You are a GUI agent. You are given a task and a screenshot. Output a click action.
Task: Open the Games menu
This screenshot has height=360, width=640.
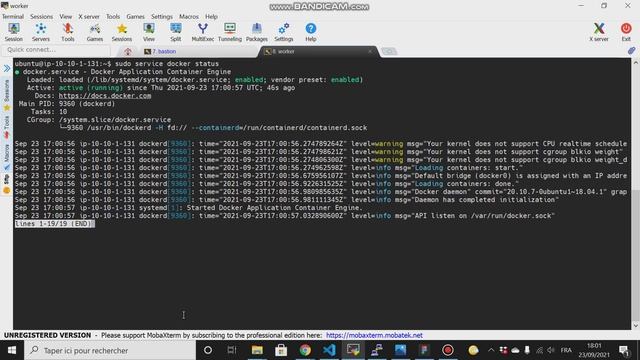pyautogui.click(x=136, y=17)
